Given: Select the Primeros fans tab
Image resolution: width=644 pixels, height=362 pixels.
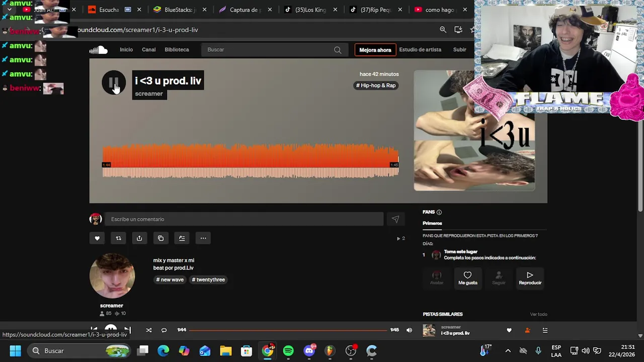Looking at the screenshot, I should click(x=432, y=223).
